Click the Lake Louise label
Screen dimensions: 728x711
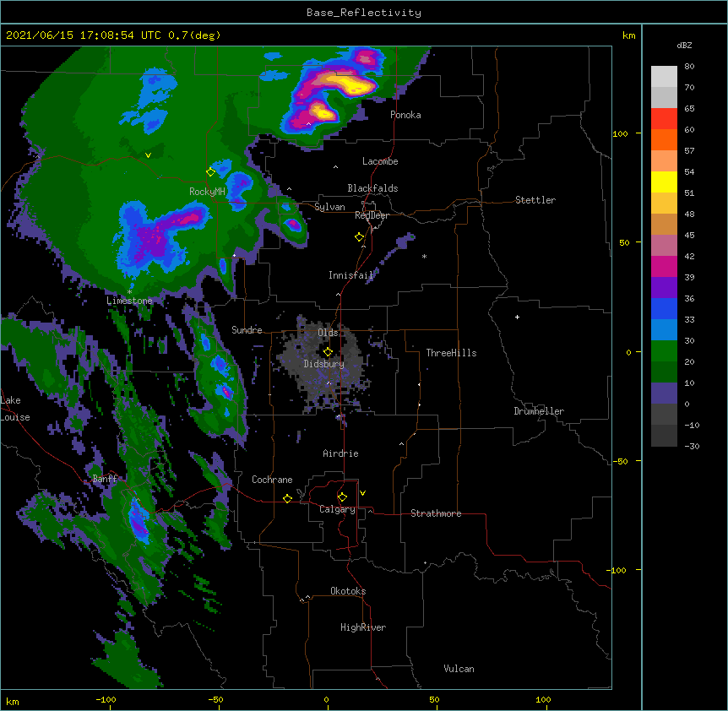15,409
